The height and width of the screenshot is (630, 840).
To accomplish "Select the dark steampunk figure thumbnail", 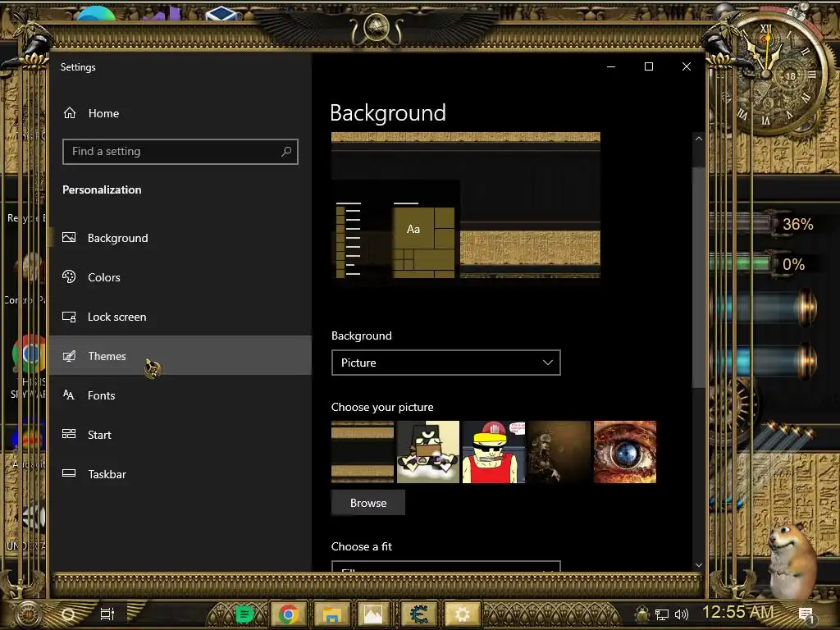I will [559, 452].
